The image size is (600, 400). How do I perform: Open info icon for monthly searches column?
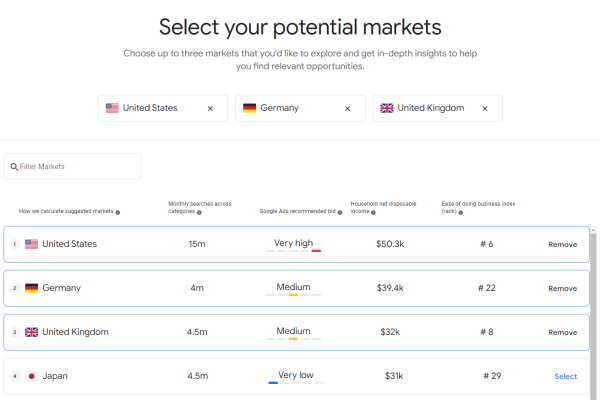coord(199,212)
